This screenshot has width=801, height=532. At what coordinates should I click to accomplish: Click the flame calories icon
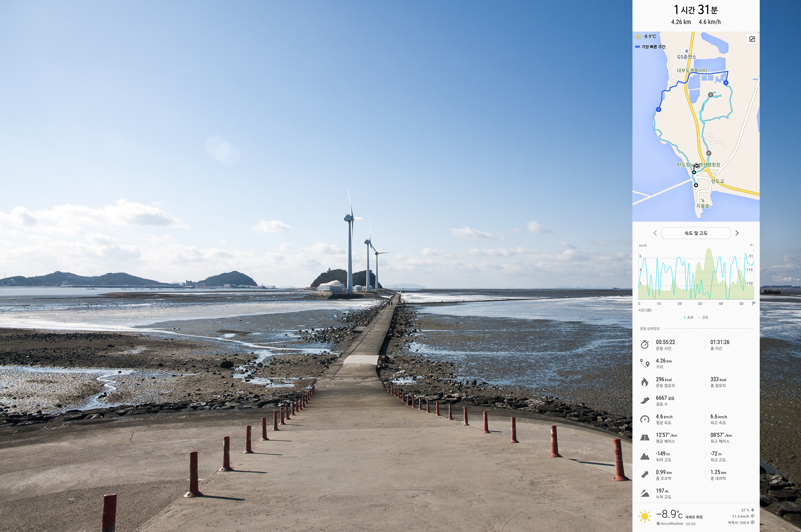pyautogui.click(x=645, y=382)
